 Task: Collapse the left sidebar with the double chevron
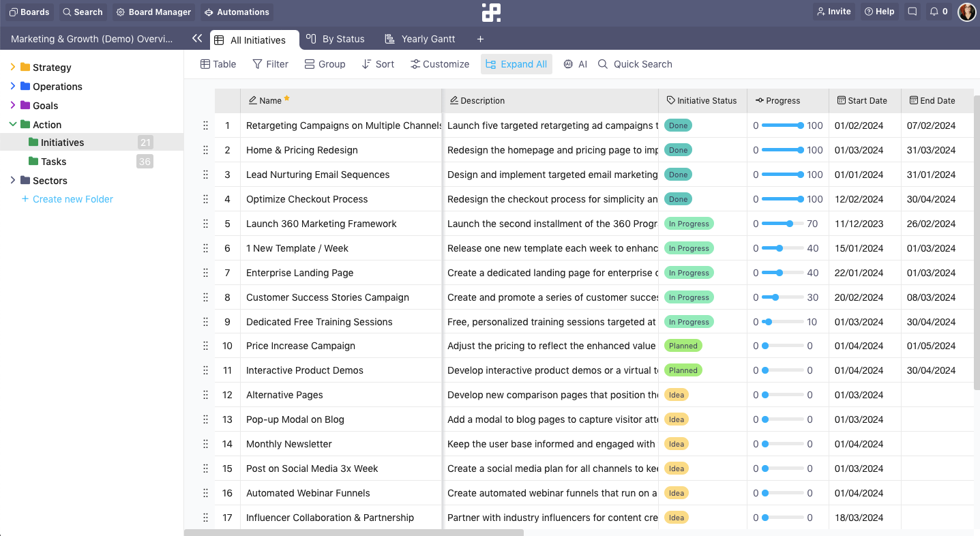[197, 39]
